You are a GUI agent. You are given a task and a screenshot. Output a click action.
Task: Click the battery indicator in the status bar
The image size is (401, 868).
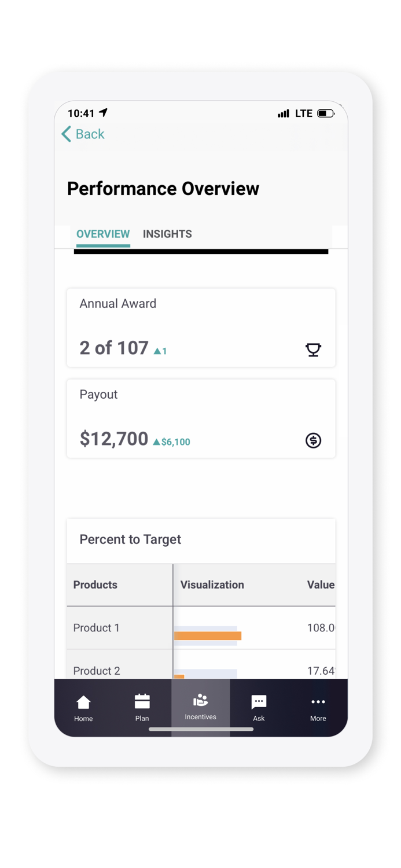pyautogui.click(x=326, y=113)
